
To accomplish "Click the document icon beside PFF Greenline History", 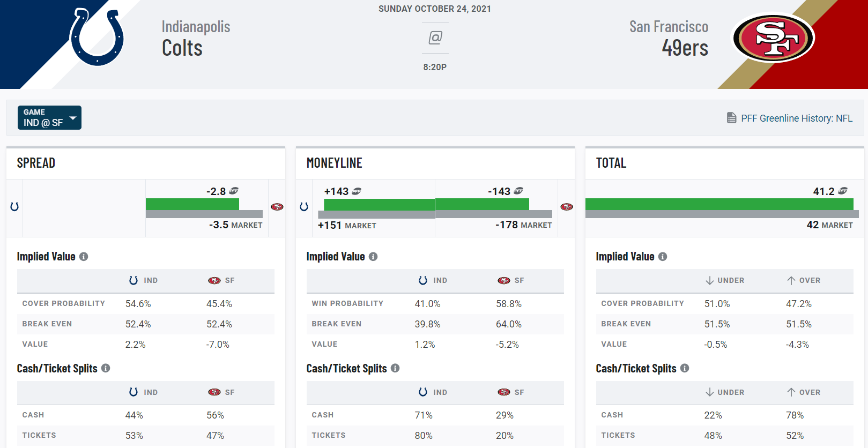I will [731, 118].
